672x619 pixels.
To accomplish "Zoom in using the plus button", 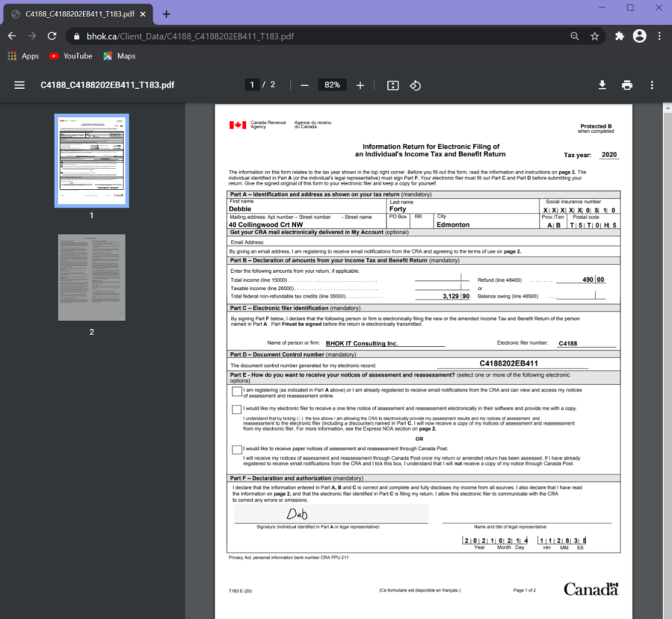I will tap(360, 85).
